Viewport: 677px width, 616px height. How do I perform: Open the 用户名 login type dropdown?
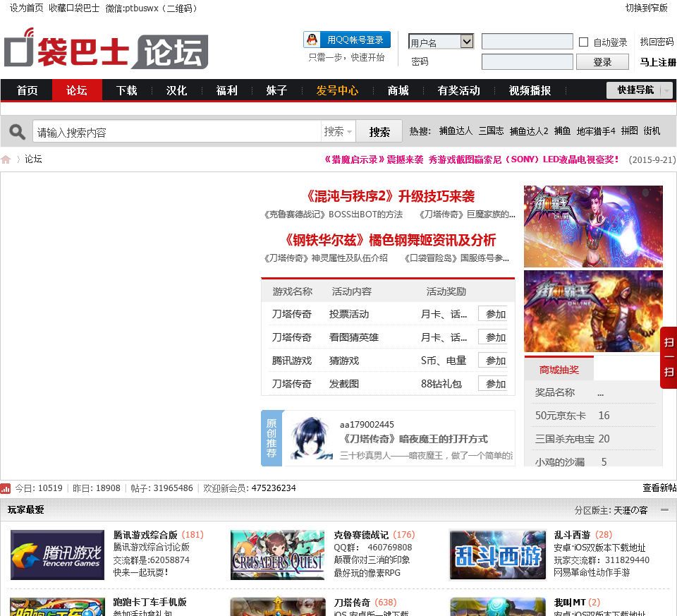[x=441, y=42]
